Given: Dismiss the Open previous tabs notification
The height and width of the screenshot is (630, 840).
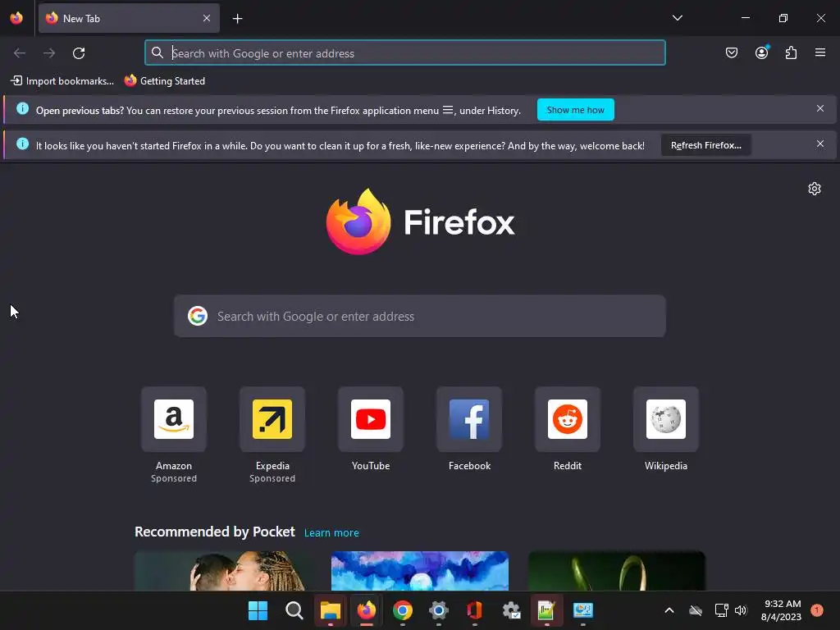Looking at the screenshot, I should click(820, 109).
